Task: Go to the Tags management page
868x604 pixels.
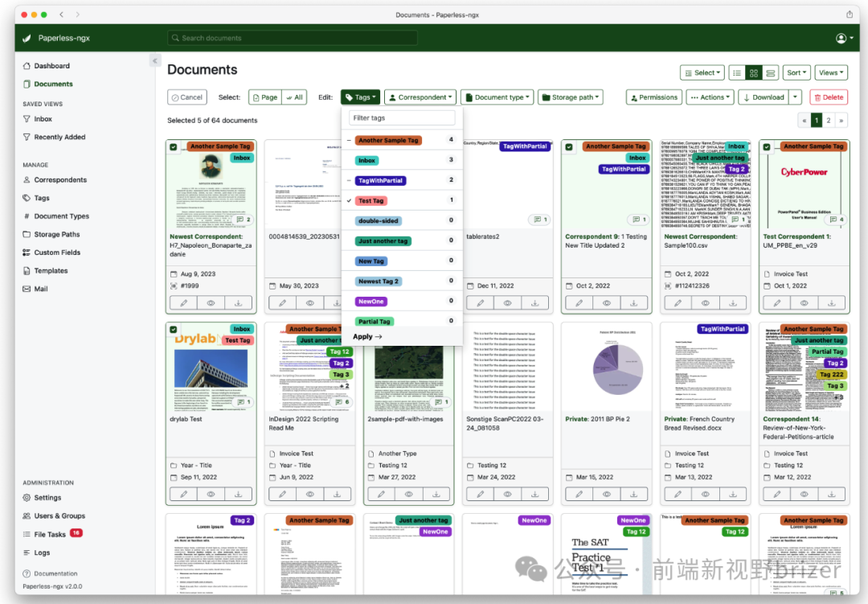Action: click(42, 198)
